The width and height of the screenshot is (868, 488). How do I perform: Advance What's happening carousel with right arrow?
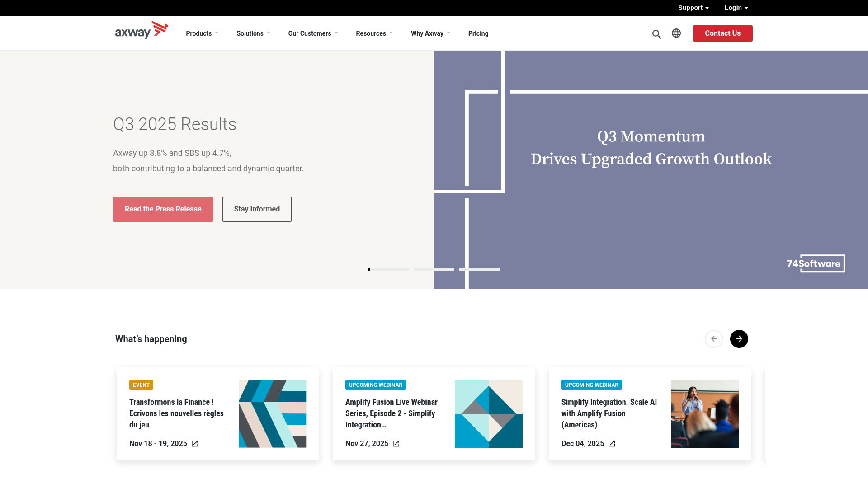tap(739, 338)
